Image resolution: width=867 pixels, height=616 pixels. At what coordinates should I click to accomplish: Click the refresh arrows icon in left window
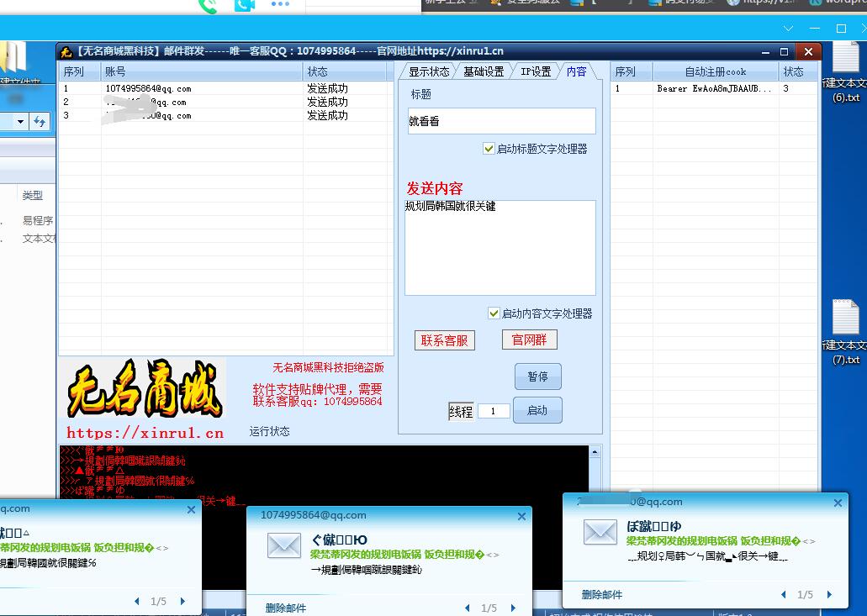(x=40, y=121)
